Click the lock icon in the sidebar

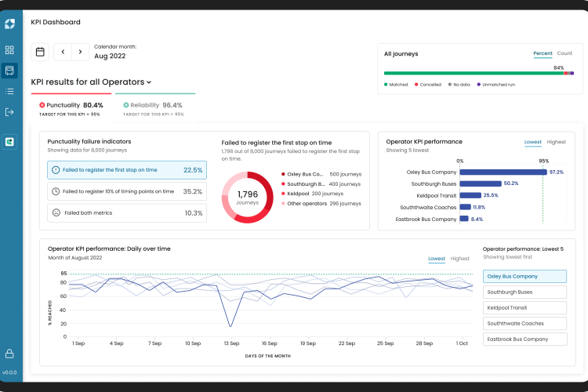(9, 354)
